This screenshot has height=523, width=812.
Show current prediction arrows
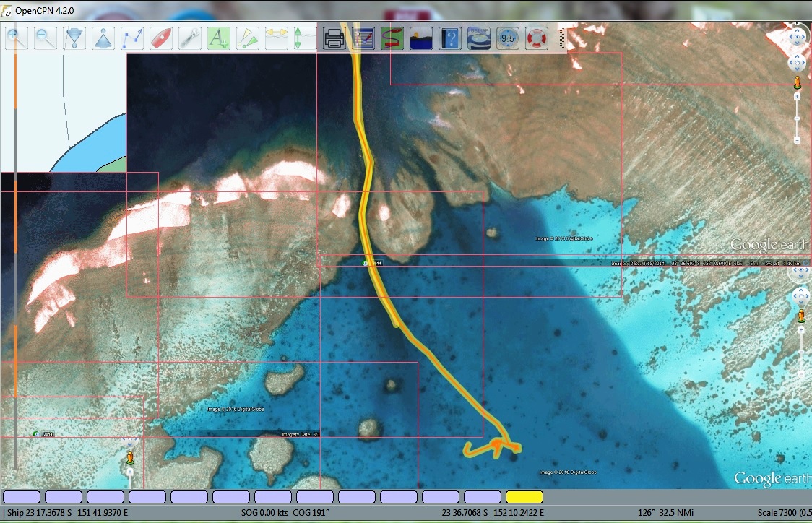click(275, 38)
